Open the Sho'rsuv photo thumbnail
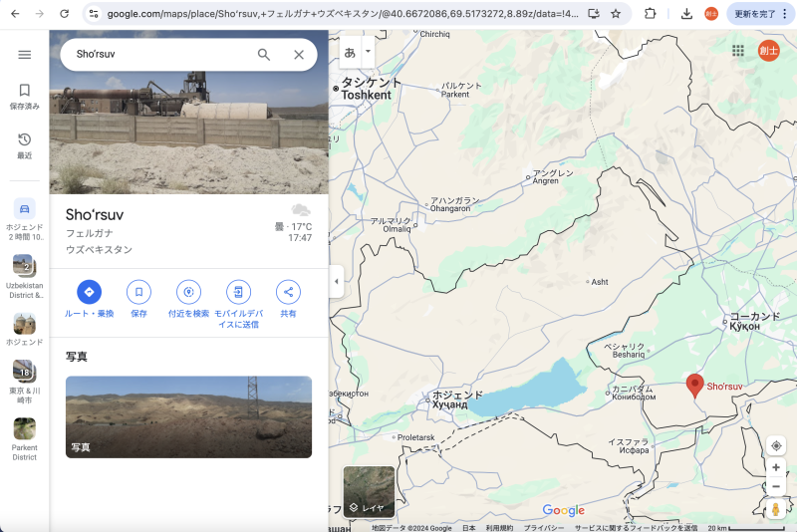 click(x=188, y=416)
